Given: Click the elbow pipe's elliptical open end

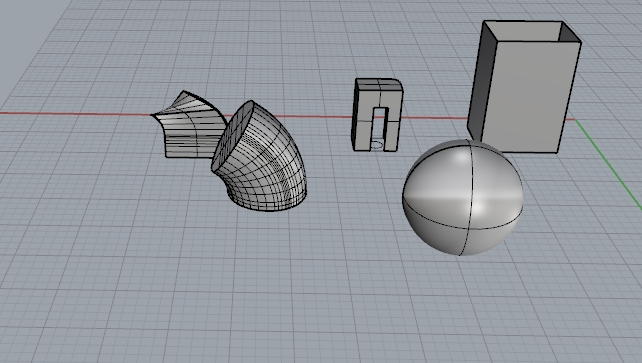Looking at the screenshot, I should pos(233,135).
